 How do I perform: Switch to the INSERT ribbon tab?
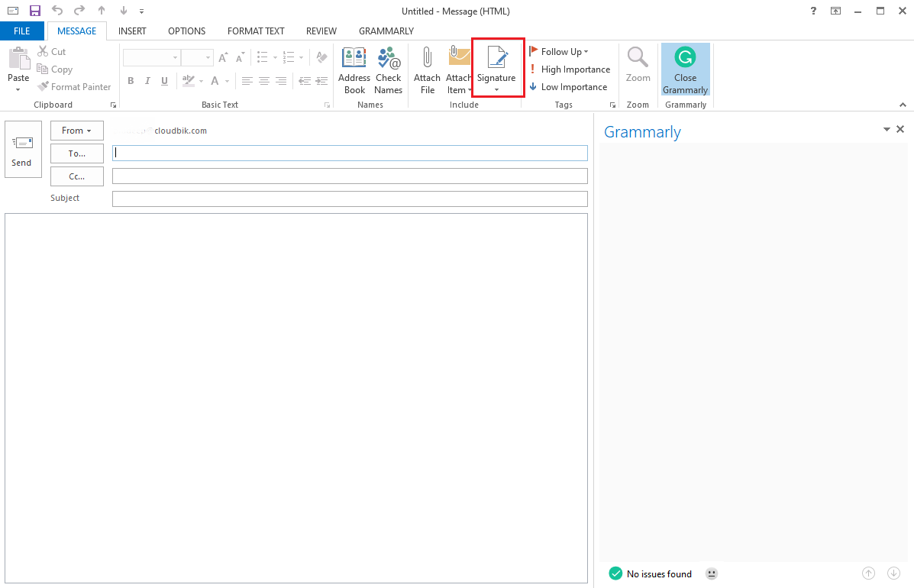[132, 31]
